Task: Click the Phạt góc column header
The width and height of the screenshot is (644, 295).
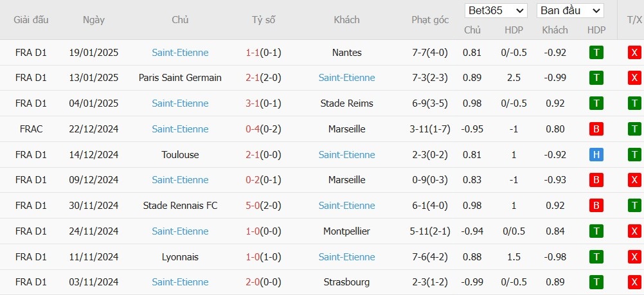Action: [430, 20]
